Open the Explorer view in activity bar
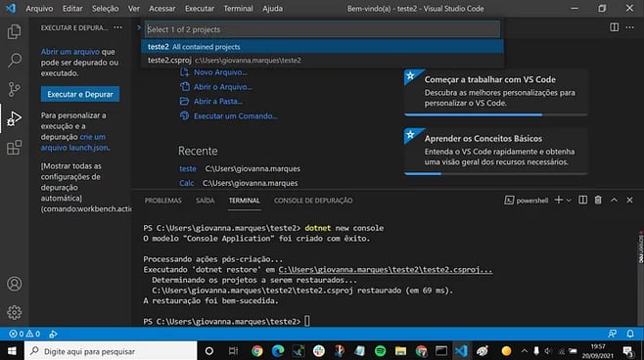 point(14,31)
